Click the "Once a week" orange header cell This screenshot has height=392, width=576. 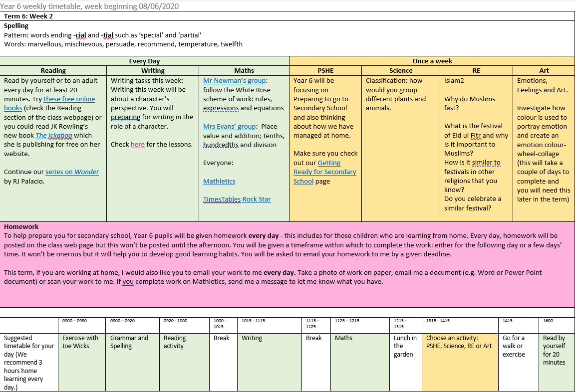click(432, 61)
